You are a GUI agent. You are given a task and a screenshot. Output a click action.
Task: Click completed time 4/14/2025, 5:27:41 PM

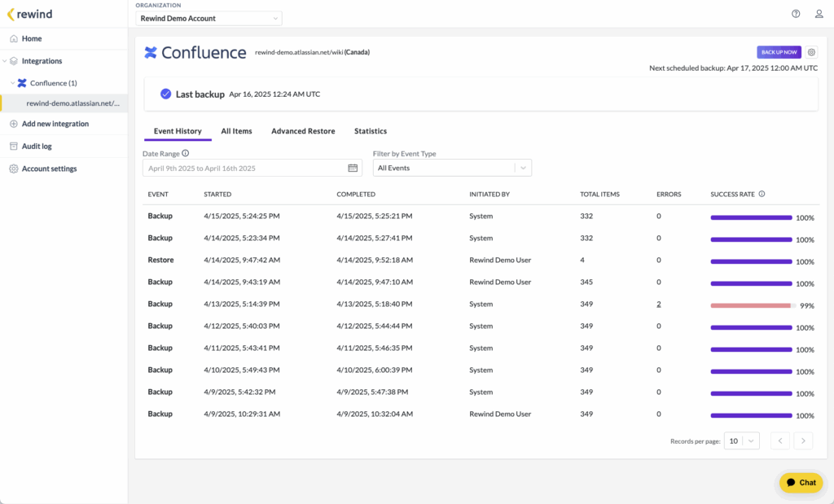pos(375,239)
